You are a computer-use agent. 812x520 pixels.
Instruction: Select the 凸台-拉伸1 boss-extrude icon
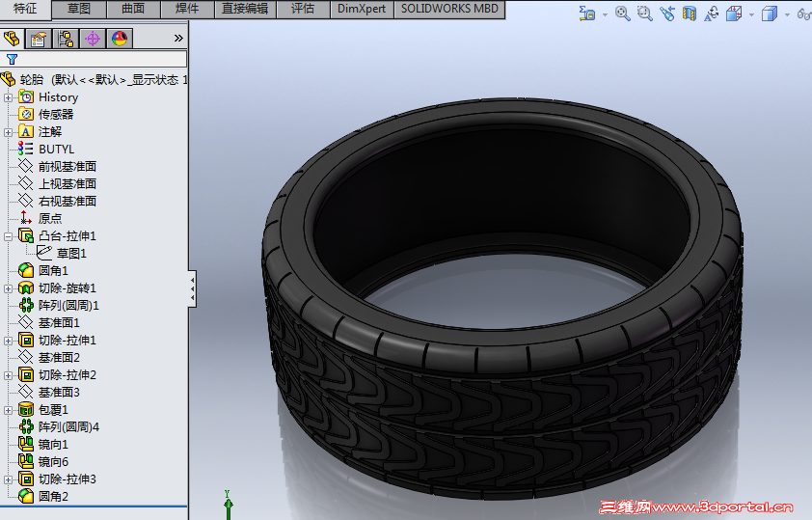pos(26,235)
